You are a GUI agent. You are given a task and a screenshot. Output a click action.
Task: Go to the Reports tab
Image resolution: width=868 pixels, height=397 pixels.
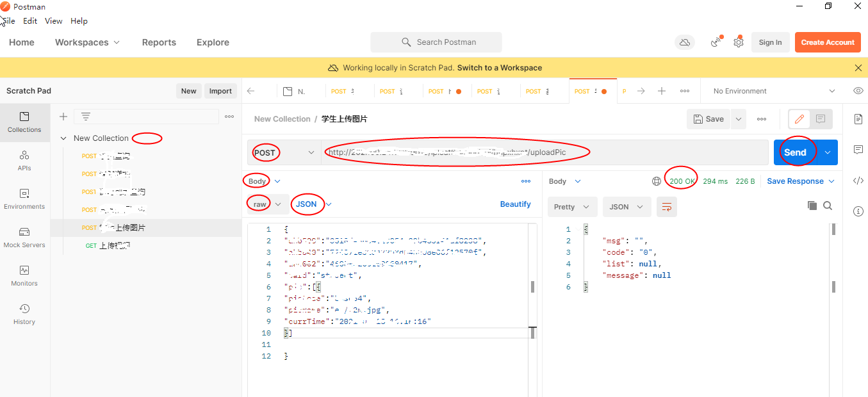(x=159, y=42)
